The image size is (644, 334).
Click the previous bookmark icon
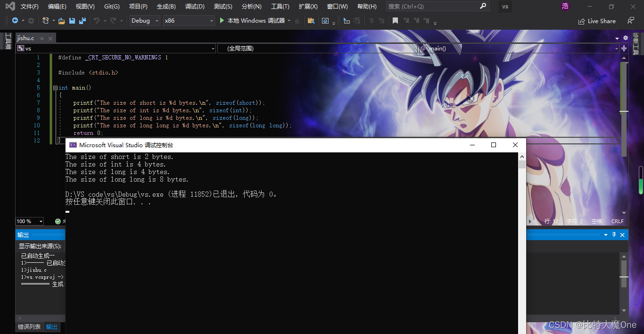(406, 21)
